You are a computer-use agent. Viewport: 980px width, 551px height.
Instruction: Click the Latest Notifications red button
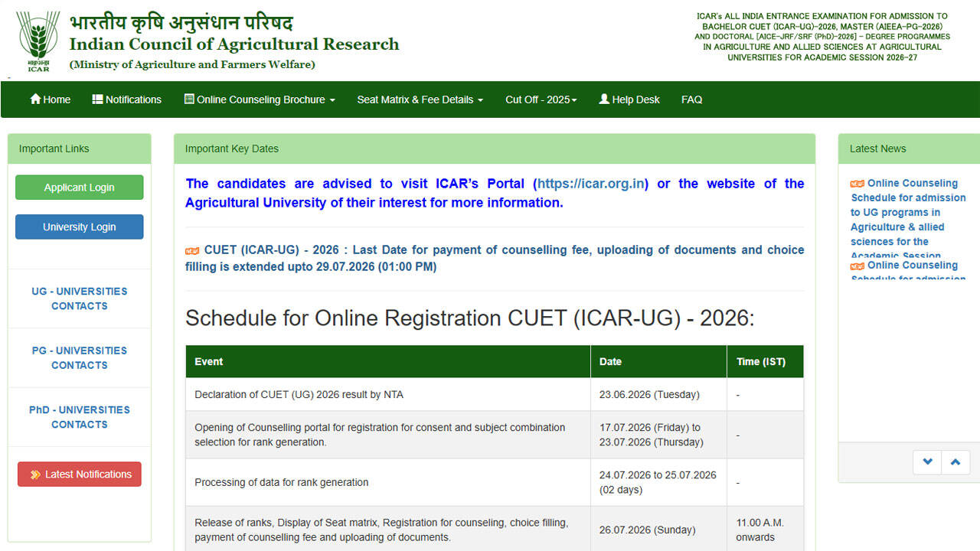(x=80, y=474)
